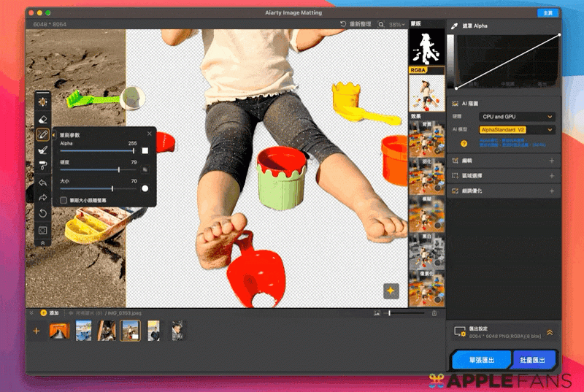
Task: Click the yellow question mark help icon
Action: (464, 144)
